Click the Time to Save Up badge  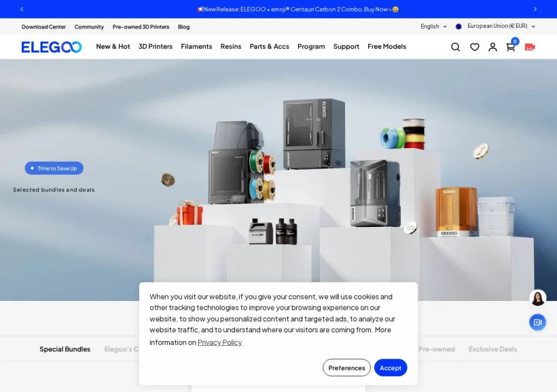(54, 168)
